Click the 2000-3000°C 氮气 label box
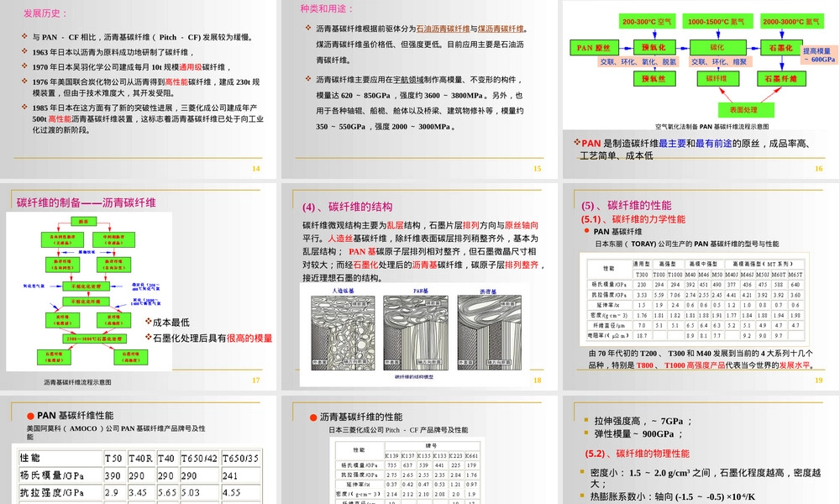The height and width of the screenshot is (504, 840). [x=790, y=22]
